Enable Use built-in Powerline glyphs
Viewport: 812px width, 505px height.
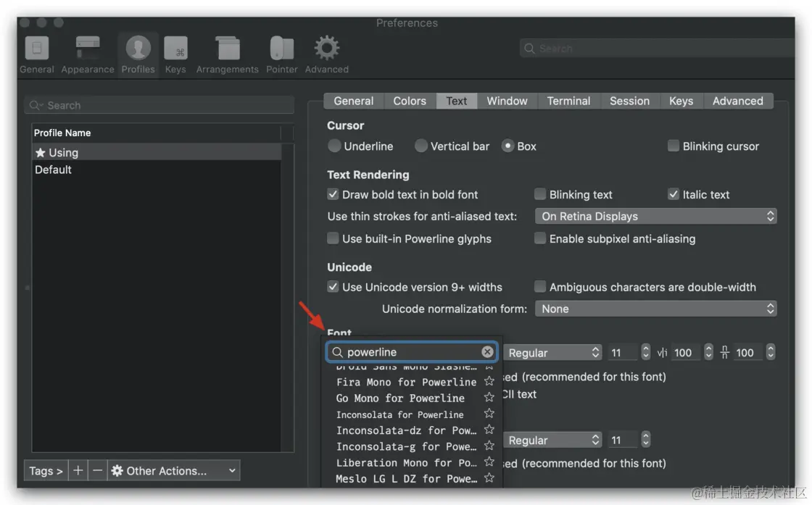[333, 238]
